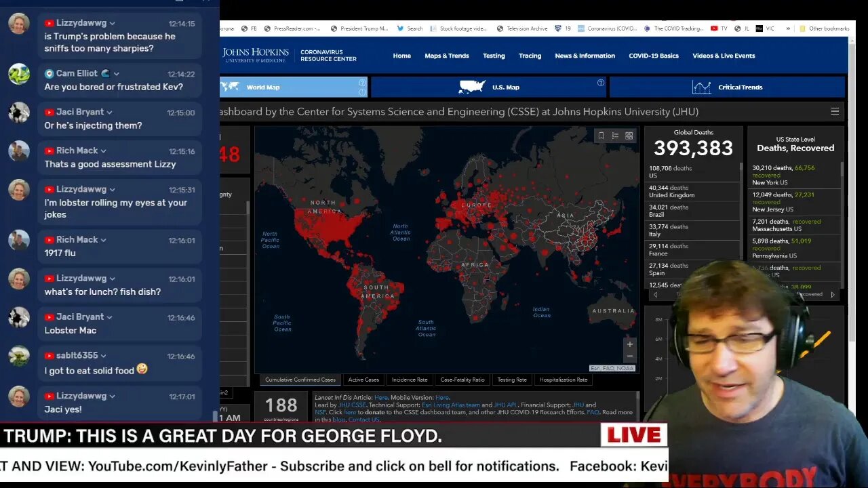Click the U.S. map silhouette icon

click(472, 87)
